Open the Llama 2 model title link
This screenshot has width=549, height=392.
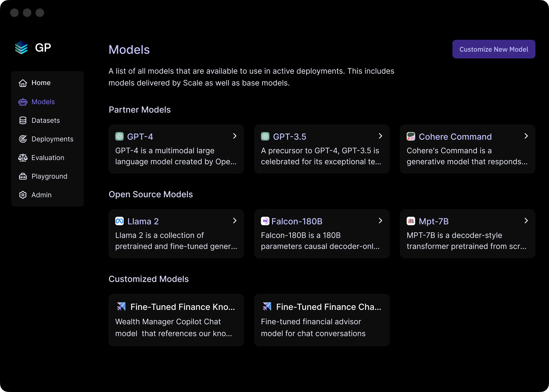point(143,221)
